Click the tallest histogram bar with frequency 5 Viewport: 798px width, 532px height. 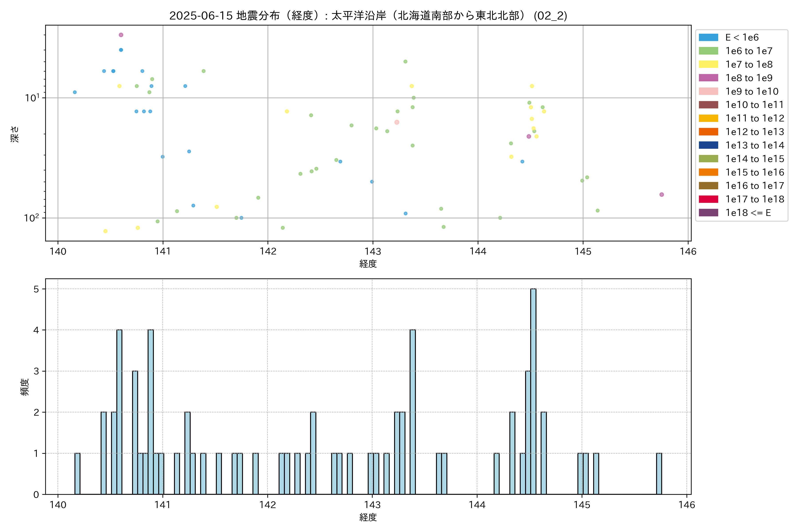[533, 390]
